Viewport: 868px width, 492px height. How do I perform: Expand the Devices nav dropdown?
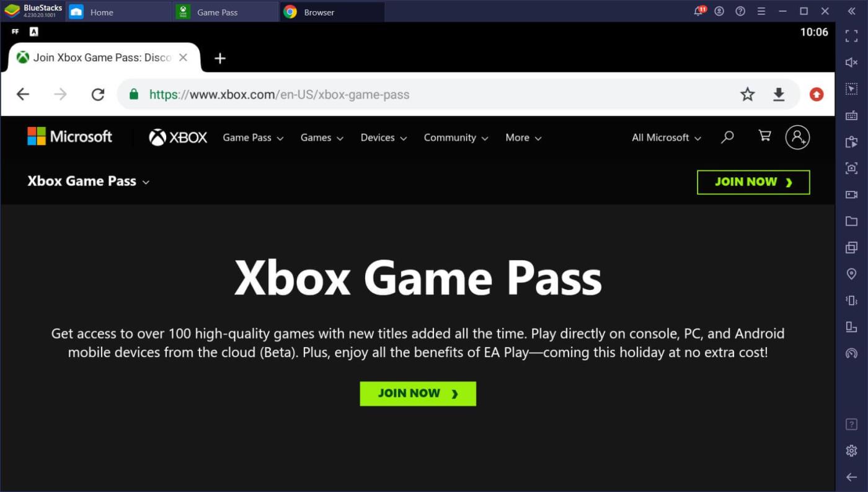(x=384, y=138)
